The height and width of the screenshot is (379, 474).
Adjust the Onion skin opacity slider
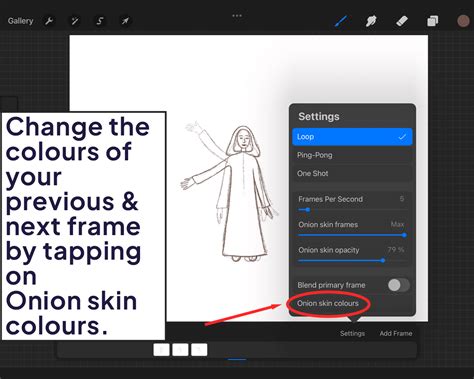tap(352, 260)
